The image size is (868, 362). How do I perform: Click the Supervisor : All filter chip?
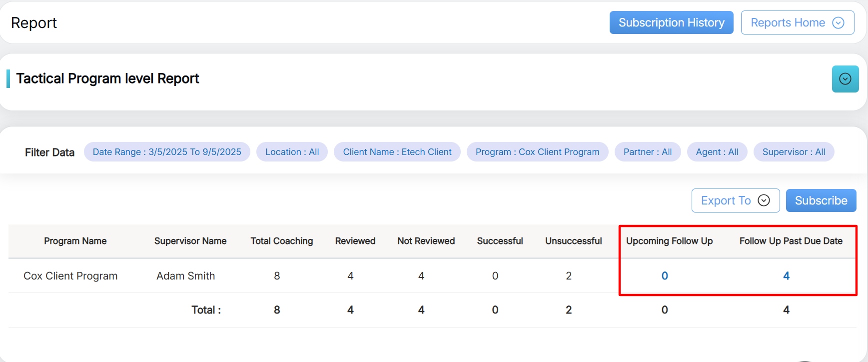pyautogui.click(x=794, y=152)
